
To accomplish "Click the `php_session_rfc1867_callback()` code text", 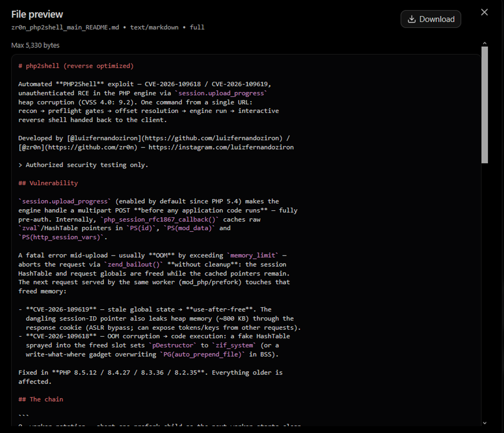I will [160, 219].
